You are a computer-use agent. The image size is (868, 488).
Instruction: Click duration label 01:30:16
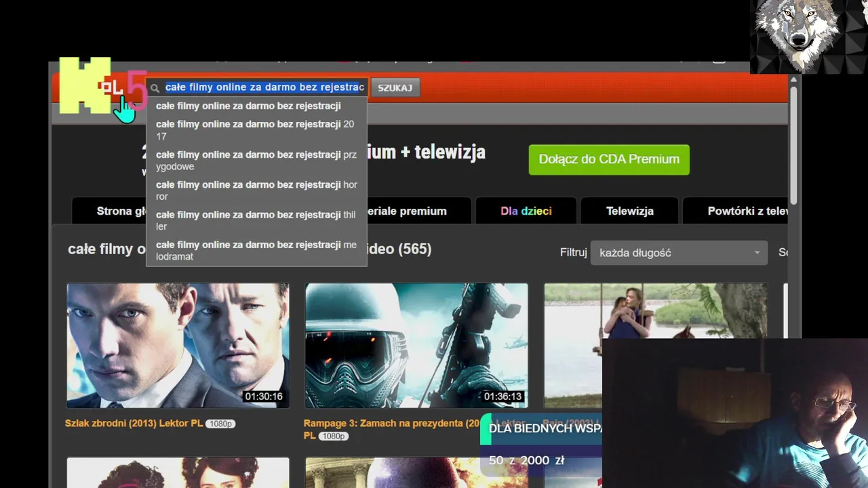(264, 396)
